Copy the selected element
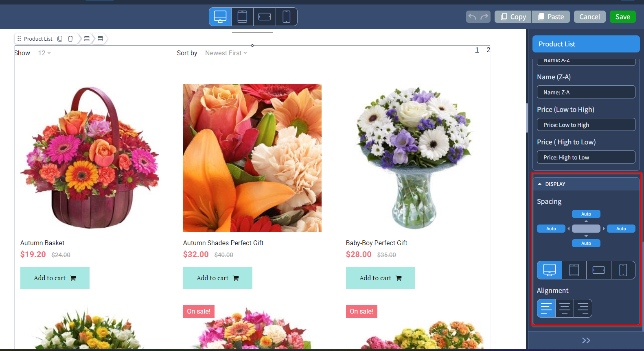 (513, 17)
